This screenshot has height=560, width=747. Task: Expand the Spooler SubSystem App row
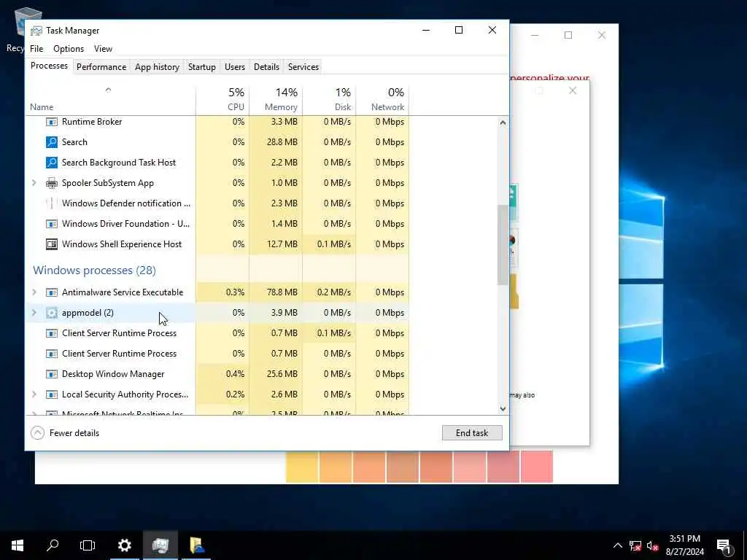(34, 183)
